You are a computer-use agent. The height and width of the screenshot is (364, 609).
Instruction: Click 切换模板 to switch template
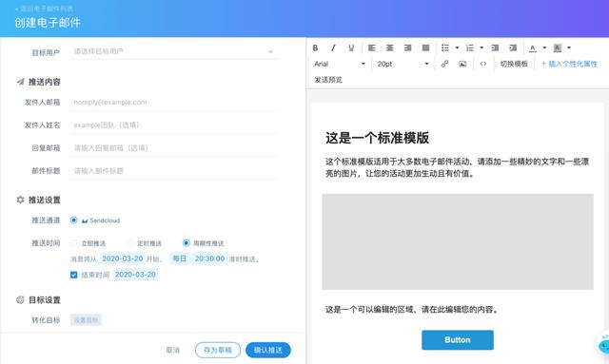point(514,64)
